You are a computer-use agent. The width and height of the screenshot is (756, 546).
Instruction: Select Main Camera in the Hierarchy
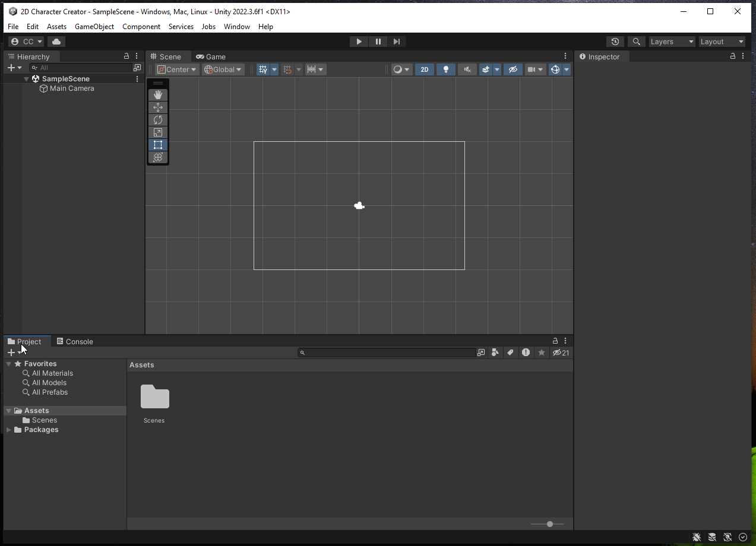(x=71, y=88)
